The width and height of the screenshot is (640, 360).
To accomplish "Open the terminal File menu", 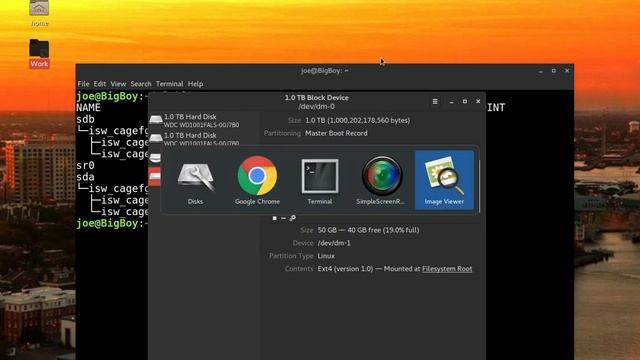I will tap(83, 84).
